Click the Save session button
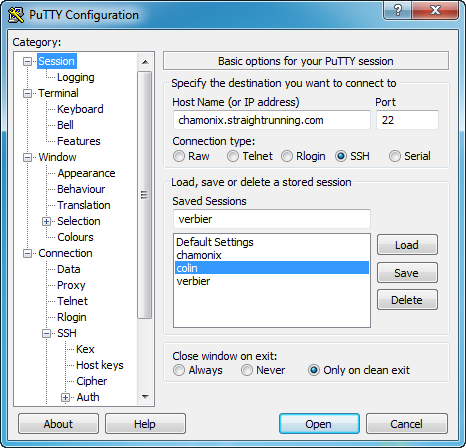Image resolution: width=466 pixels, height=448 pixels. 407,273
